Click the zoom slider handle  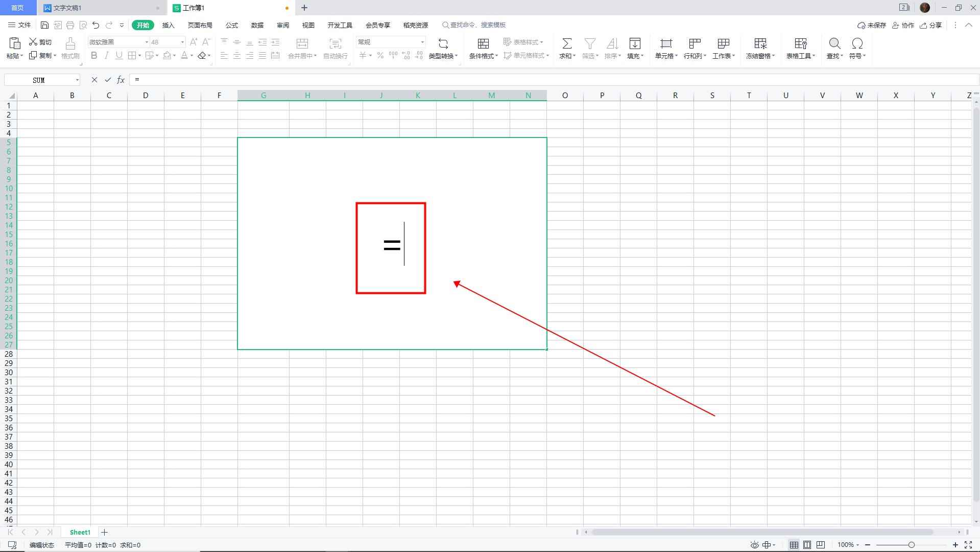click(911, 545)
